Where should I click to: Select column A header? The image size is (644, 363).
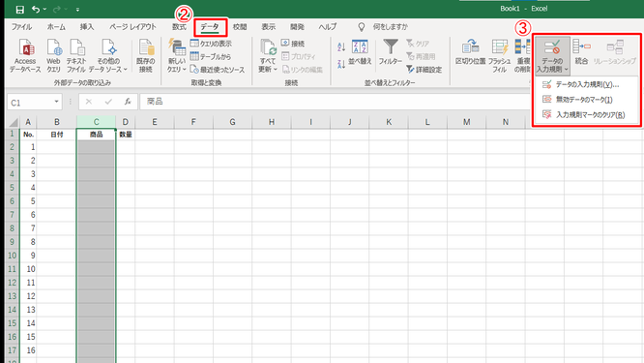pos(28,122)
